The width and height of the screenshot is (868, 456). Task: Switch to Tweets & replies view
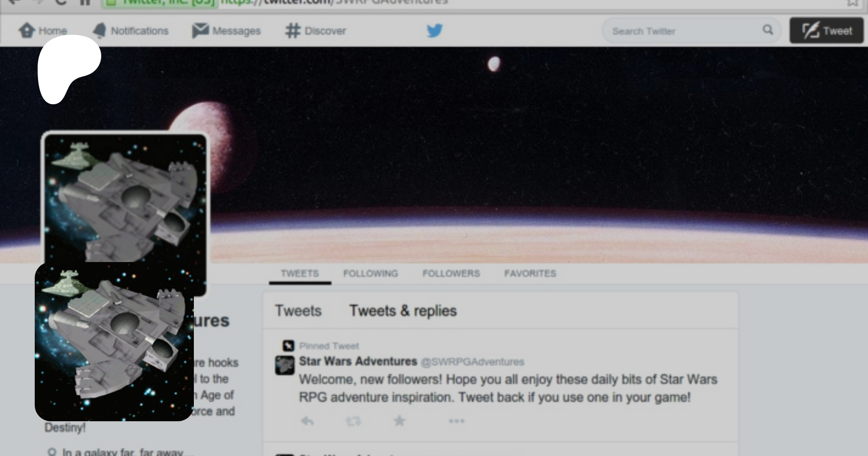point(403,311)
